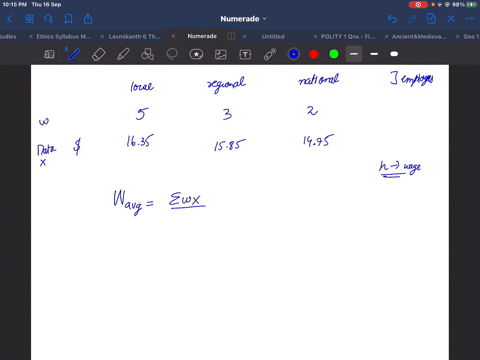The image size is (480, 360).
Task: Select the Text box tool
Action: point(245,54)
